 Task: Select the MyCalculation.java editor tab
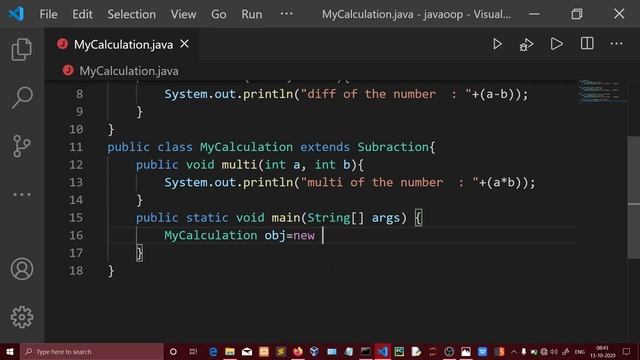123,44
